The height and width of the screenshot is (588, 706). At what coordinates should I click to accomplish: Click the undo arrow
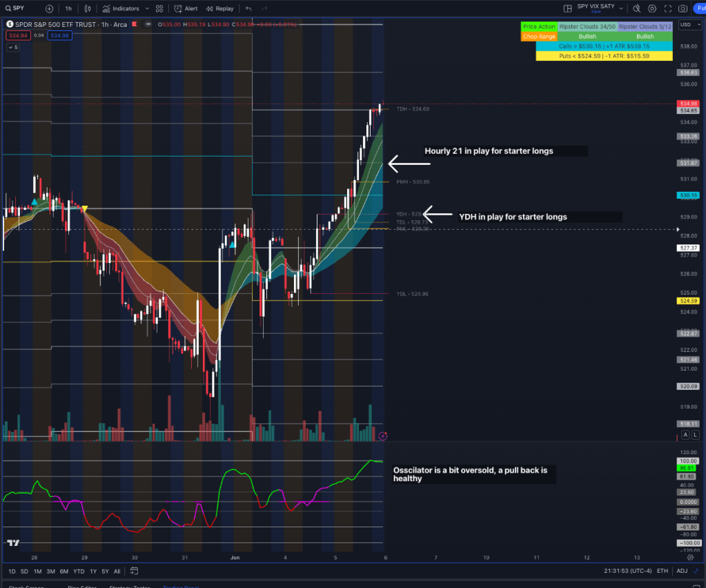[248, 9]
